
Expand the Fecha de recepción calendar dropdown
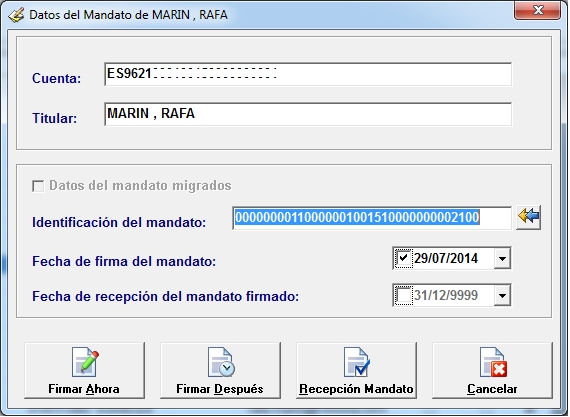pyautogui.click(x=502, y=295)
